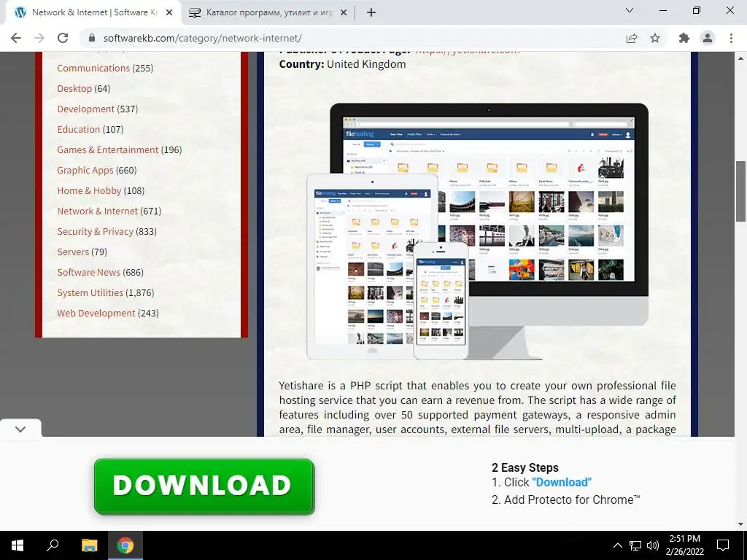This screenshot has height=560, width=747.
Task: Open the Education category
Action: (x=79, y=130)
